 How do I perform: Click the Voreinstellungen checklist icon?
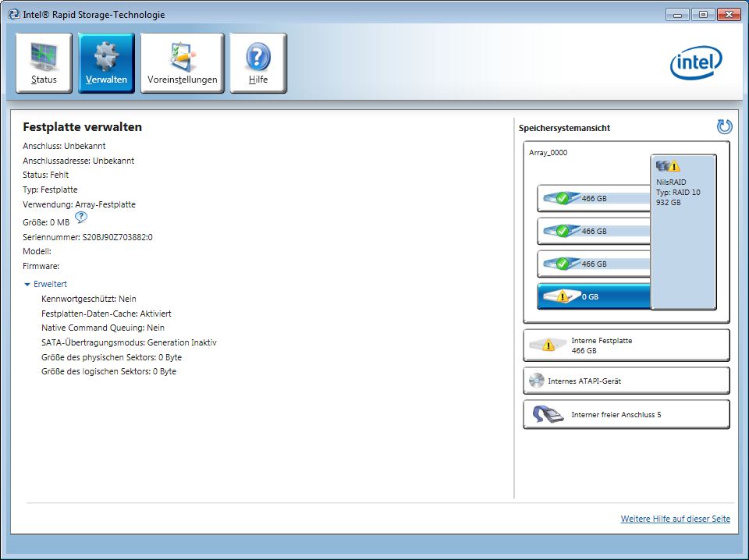tap(182, 56)
